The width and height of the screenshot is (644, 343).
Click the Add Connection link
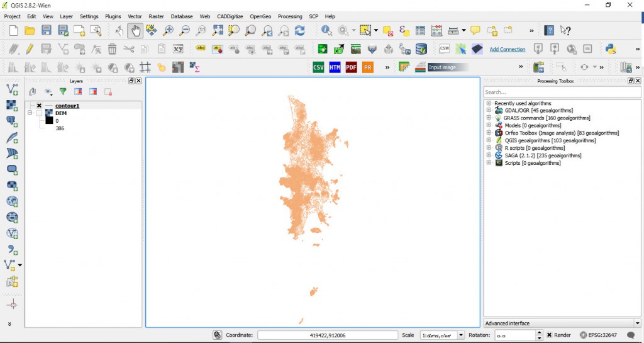[507, 49]
